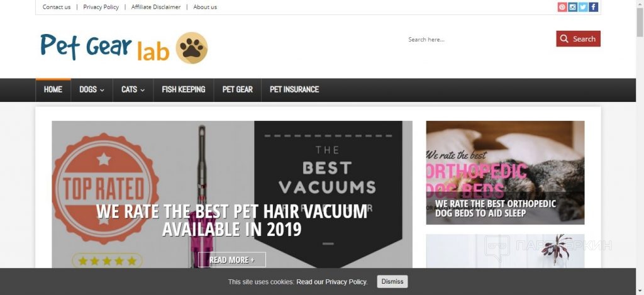
Task: Open the Instagram social icon
Action: (x=572, y=7)
